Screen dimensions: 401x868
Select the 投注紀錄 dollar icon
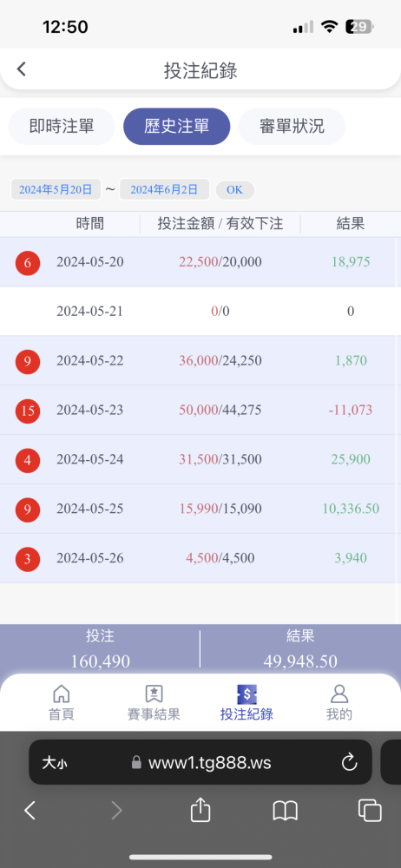click(247, 693)
